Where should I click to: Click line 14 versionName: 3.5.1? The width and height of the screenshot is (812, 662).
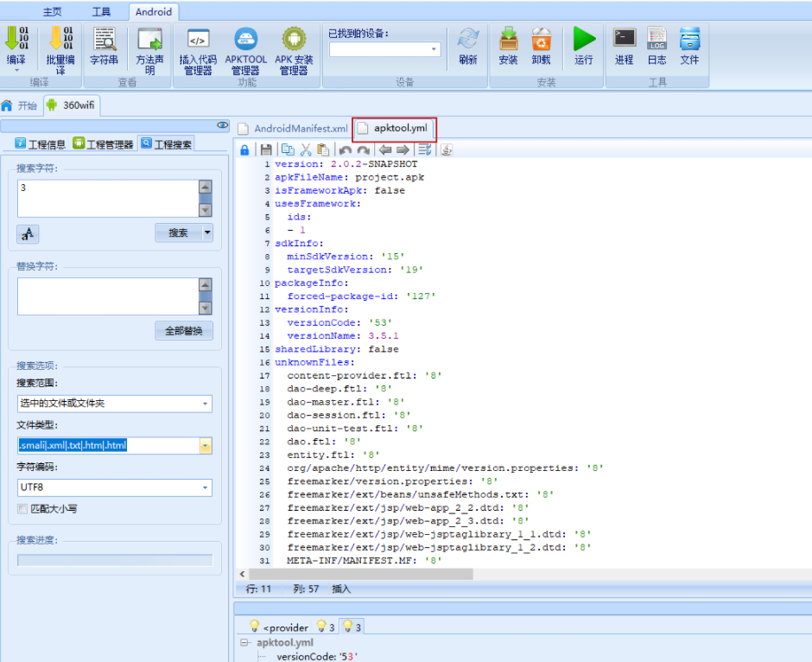pos(343,335)
